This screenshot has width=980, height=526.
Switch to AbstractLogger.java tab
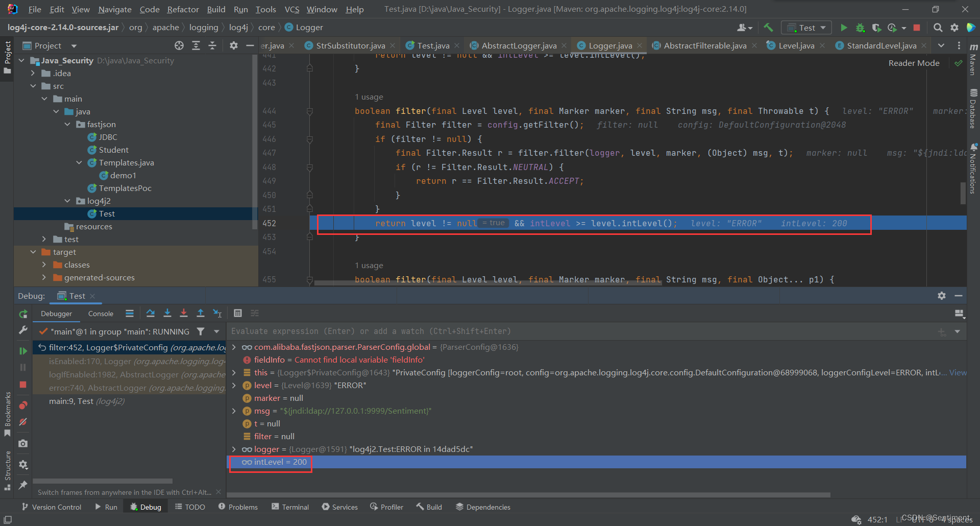tap(519, 45)
